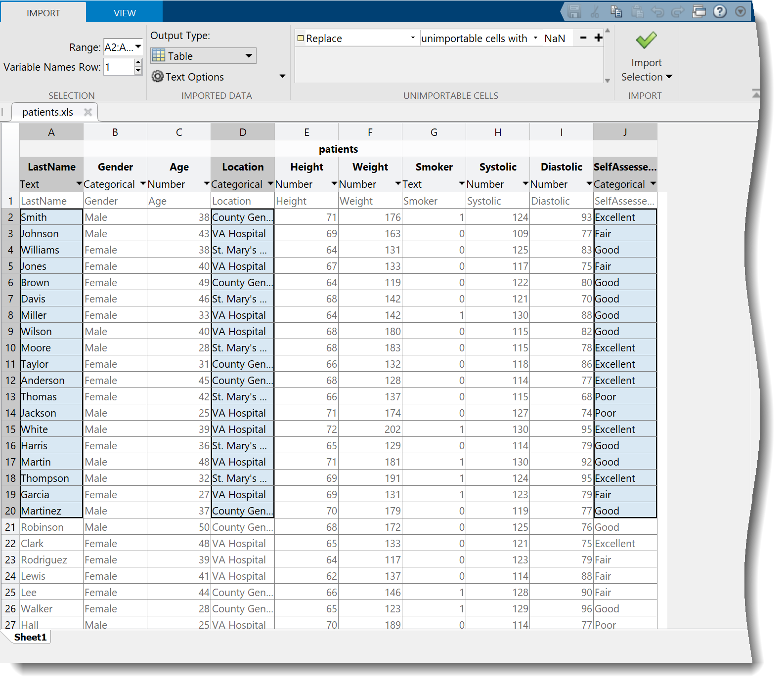Open Help via the question mark icon
Viewport: 784px width, 686px height.
(720, 11)
